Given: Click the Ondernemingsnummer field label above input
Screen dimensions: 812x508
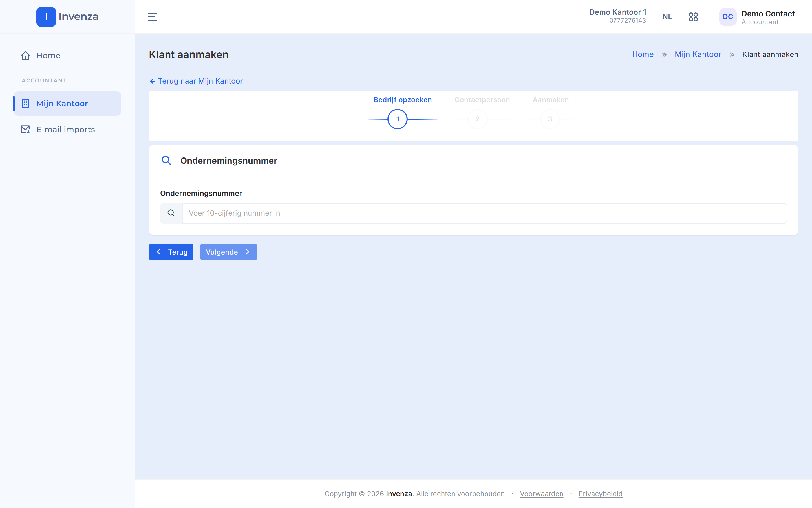Looking at the screenshot, I should (x=201, y=193).
